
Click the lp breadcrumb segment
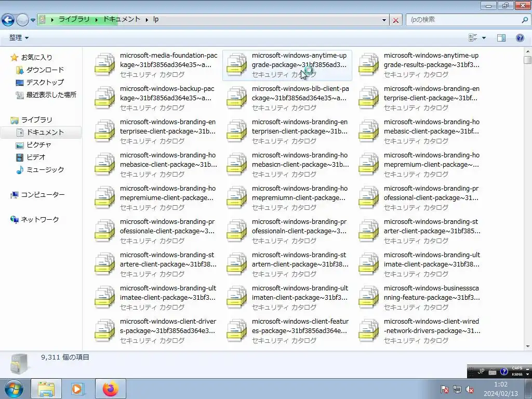[156, 19]
